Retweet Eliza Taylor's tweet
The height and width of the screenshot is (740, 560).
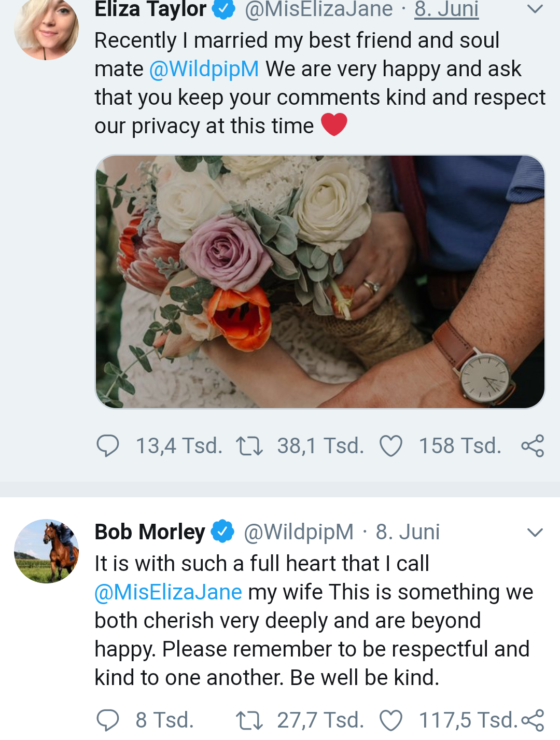coord(249,446)
